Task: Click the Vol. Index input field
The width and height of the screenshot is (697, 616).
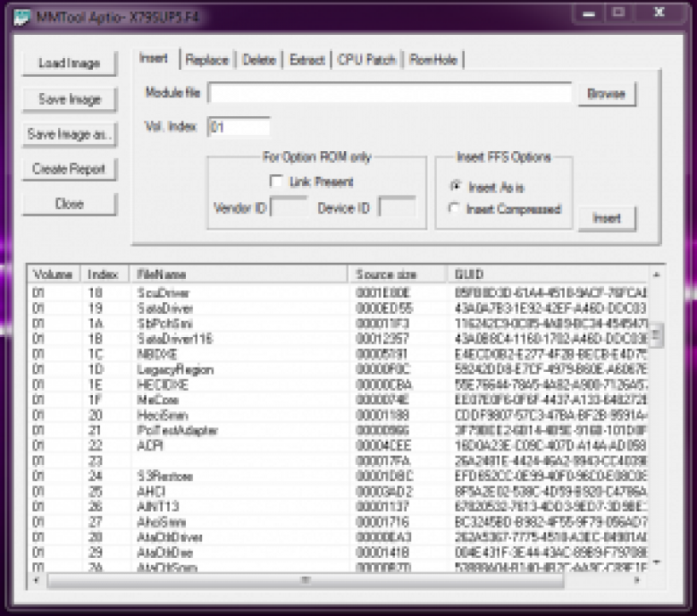Action: [x=239, y=127]
